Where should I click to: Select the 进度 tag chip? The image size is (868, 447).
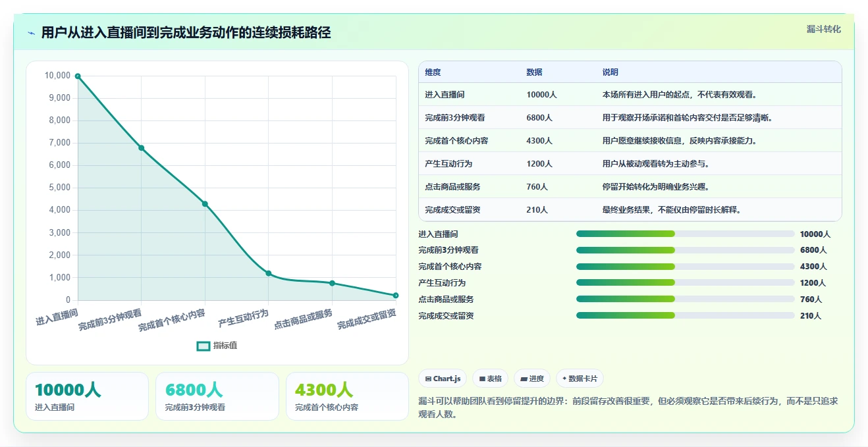click(532, 379)
